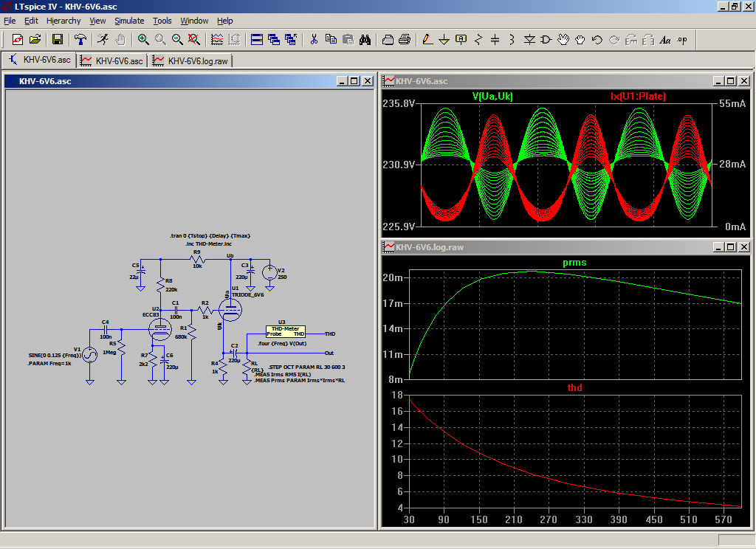The image size is (756, 549).
Task: Click the Zoom In magnifier icon
Action: coord(143,40)
